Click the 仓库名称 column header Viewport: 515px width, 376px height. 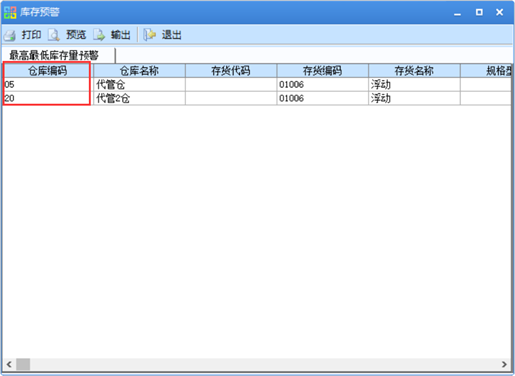[x=139, y=71]
